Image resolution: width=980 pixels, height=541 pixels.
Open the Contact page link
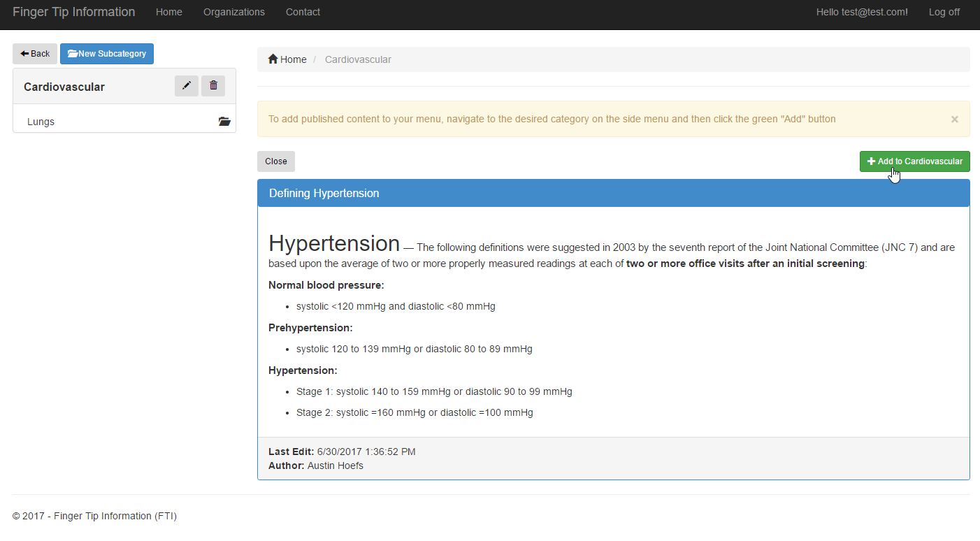tap(303, 12)
